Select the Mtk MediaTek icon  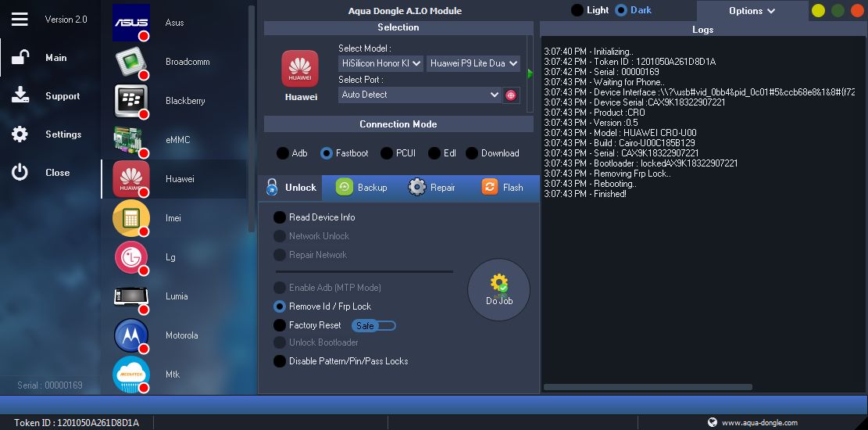(x=131, y=374)
